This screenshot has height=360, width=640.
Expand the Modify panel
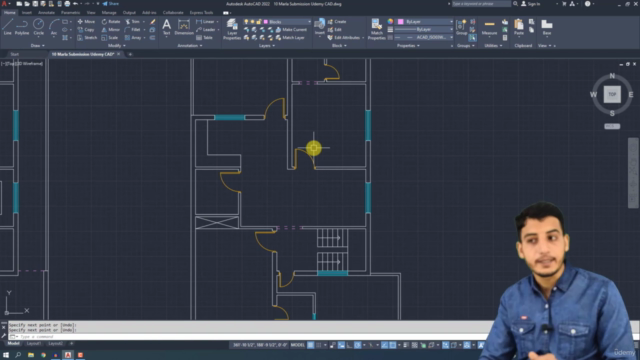[117, 46]
